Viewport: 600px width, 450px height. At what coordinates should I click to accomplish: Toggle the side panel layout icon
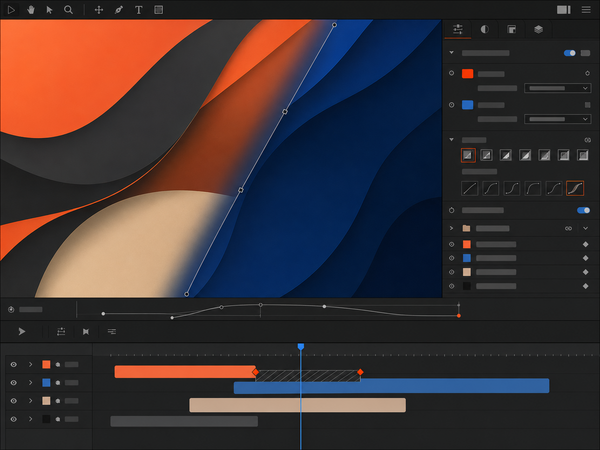pos(564,10)
